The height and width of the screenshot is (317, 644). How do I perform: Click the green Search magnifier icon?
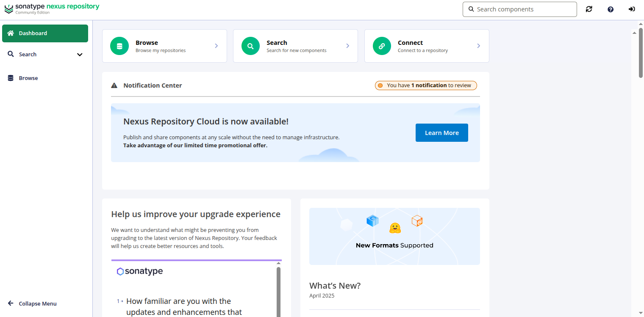250,46
